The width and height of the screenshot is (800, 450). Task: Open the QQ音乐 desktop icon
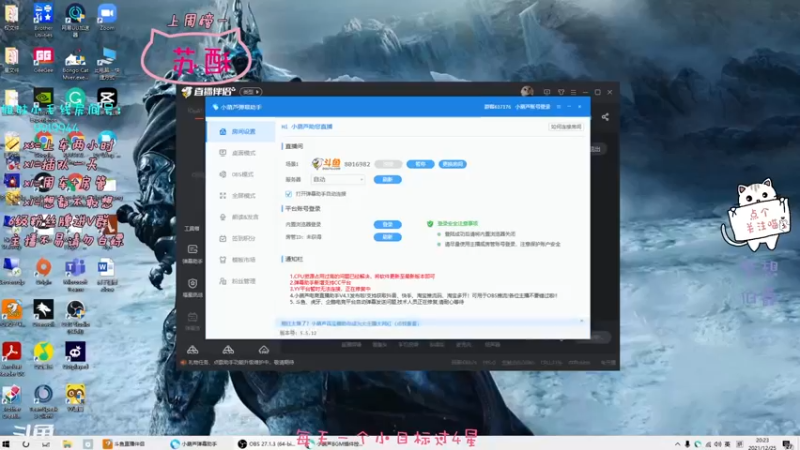43,355
